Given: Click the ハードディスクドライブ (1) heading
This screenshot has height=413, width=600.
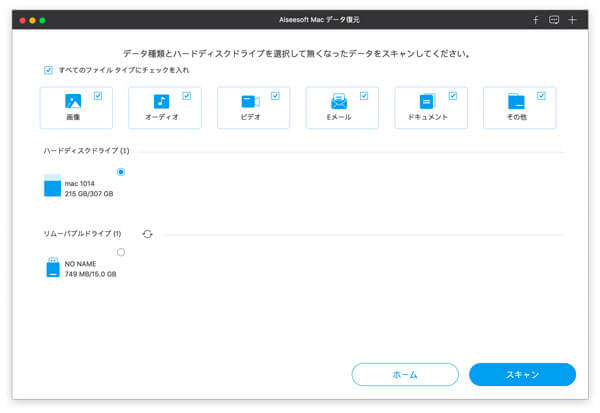Looking at the screenshot, I should [x=86, y=151].
